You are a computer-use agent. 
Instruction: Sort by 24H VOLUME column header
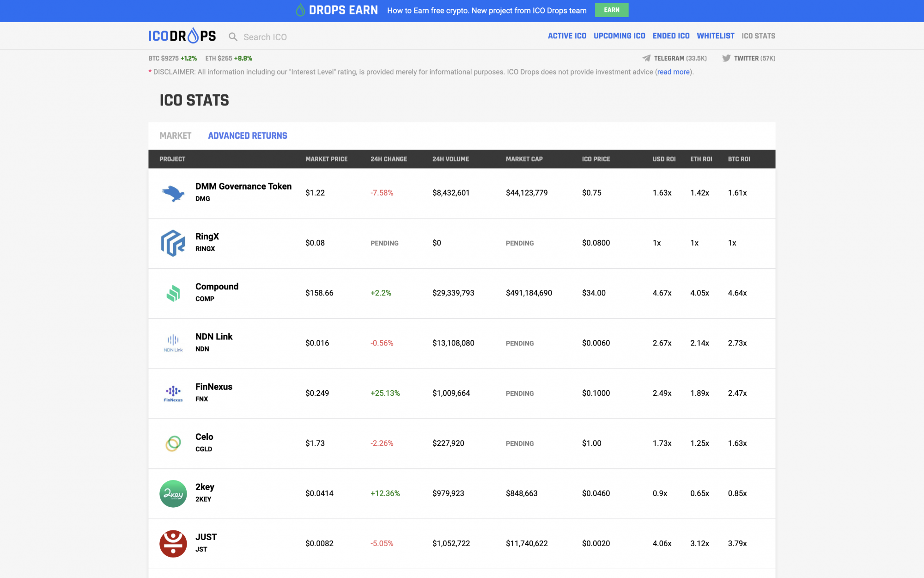point(450,159)
